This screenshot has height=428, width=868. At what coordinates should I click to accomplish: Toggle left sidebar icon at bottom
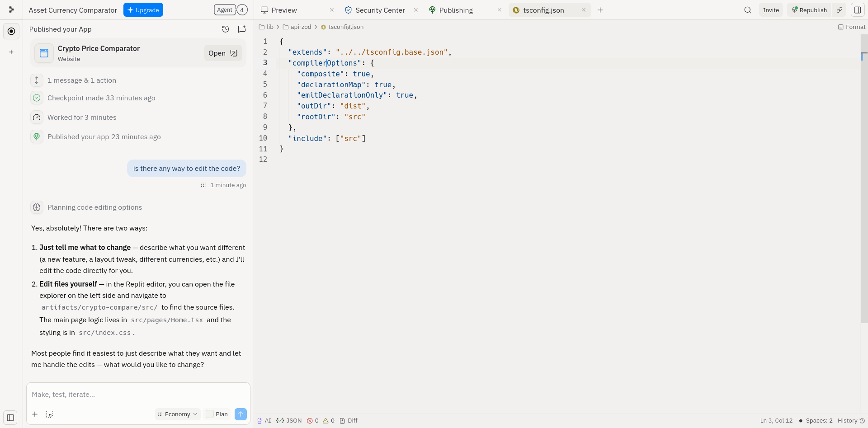11,418
